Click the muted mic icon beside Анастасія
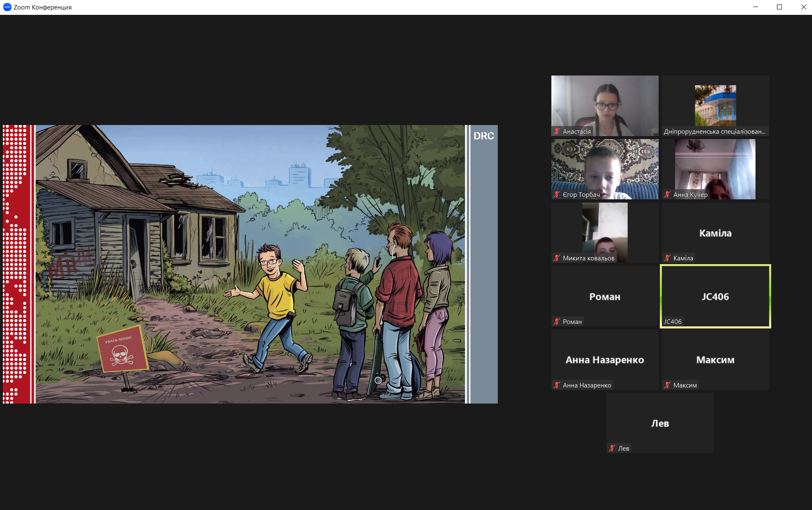 coord(557,132)
